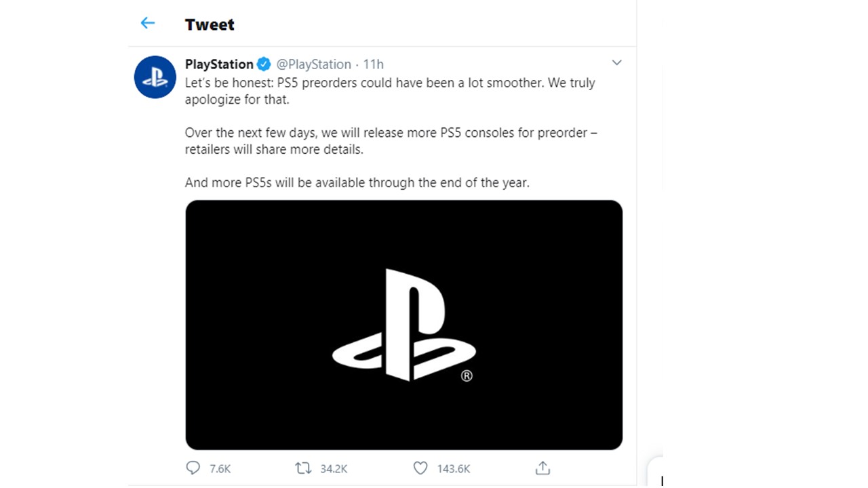Click the 7.6K reply count
This screenshot has height=488, width=868.
(x=220, y=468)
